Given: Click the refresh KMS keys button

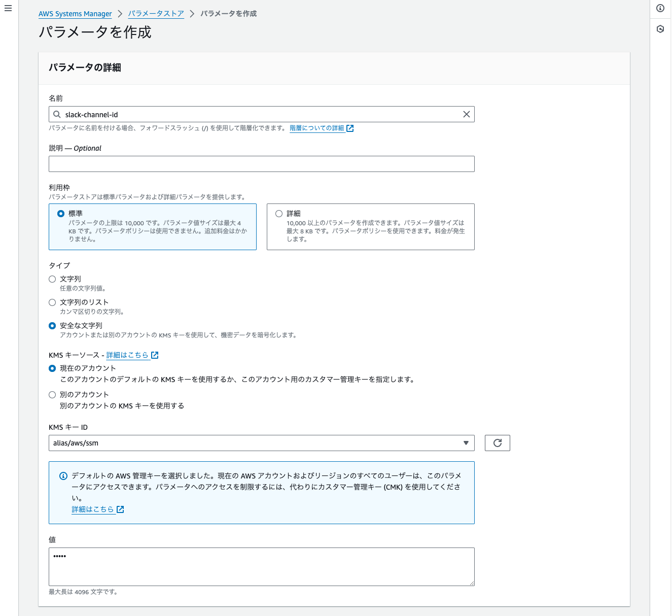Looking at the screenshot, I should pyautogui.click(x=498, y=443).
